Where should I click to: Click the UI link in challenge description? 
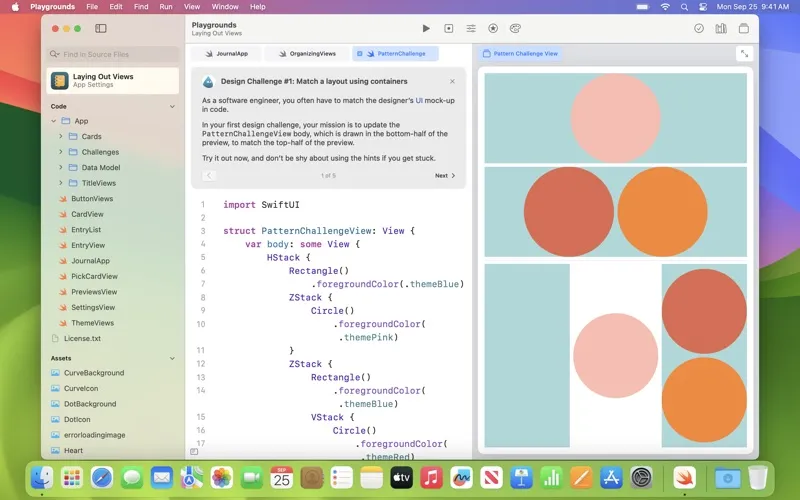pos(419,101)
